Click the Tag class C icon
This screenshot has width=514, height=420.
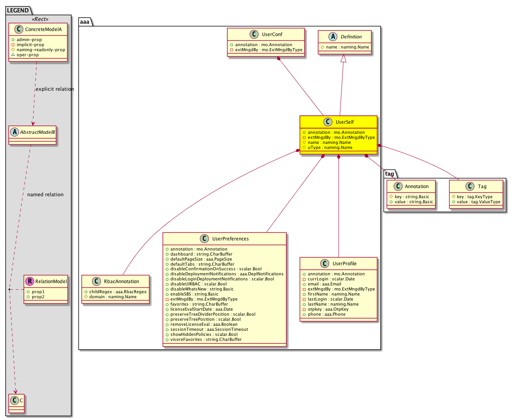point(470,187)
